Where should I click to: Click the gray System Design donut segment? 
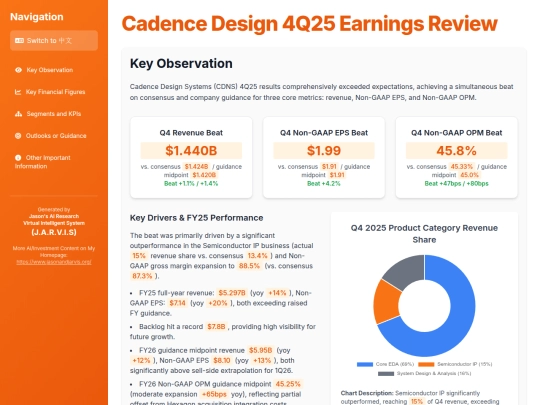pos(406,274)
